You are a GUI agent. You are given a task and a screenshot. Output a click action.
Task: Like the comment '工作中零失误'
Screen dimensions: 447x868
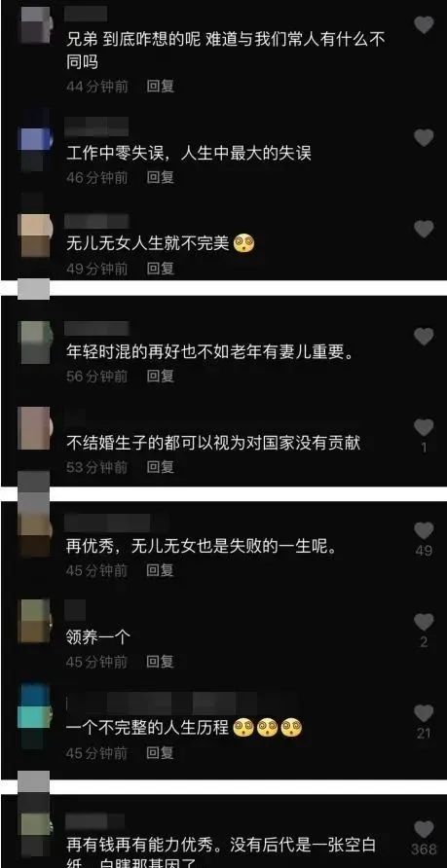[x=425, y=137]
